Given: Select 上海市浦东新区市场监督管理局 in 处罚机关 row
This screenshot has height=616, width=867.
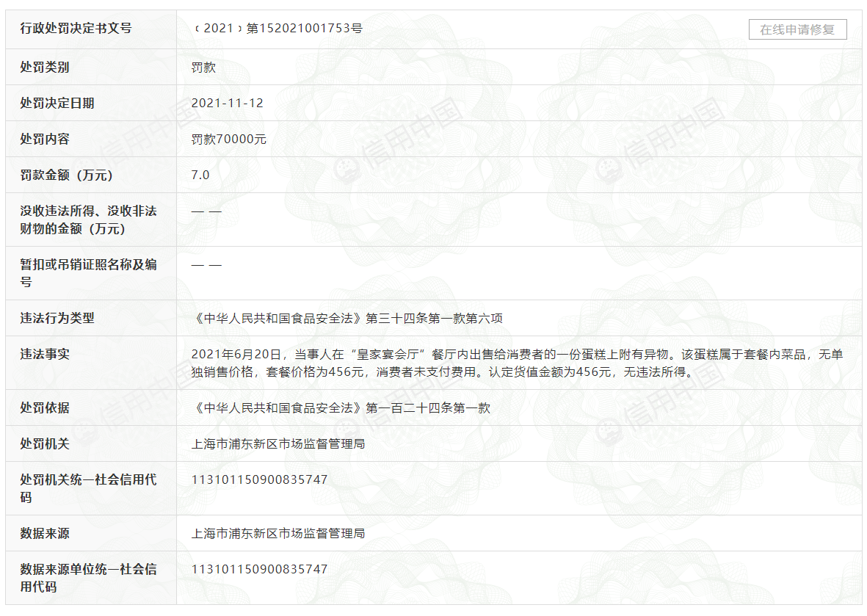Looking at the screenshot, I should point(278,443).
